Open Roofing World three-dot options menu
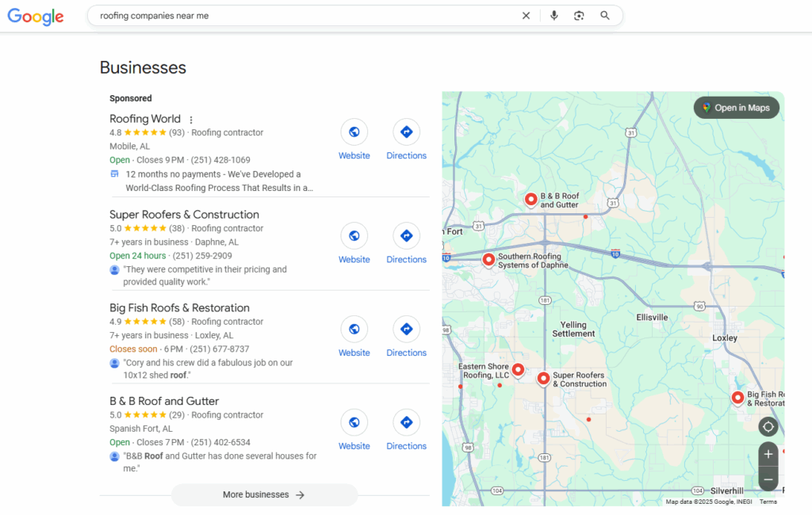The height and width of the screenshot is (515, 812). (191, 120)
